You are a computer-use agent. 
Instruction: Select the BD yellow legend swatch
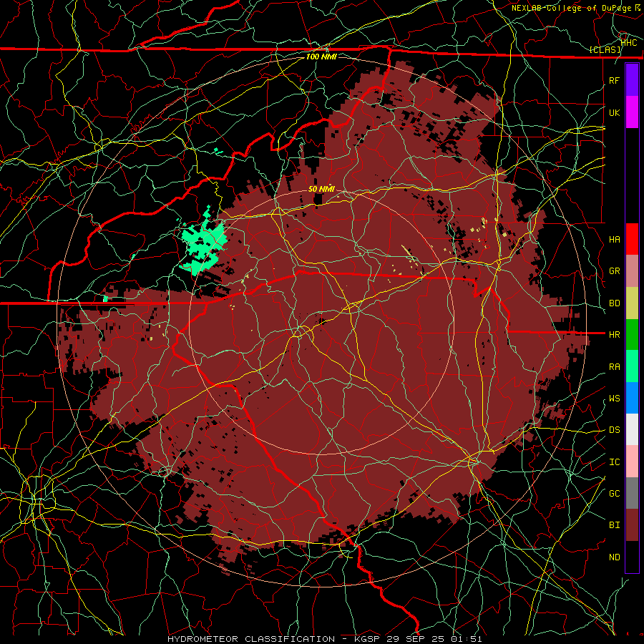tap(632, 303)
